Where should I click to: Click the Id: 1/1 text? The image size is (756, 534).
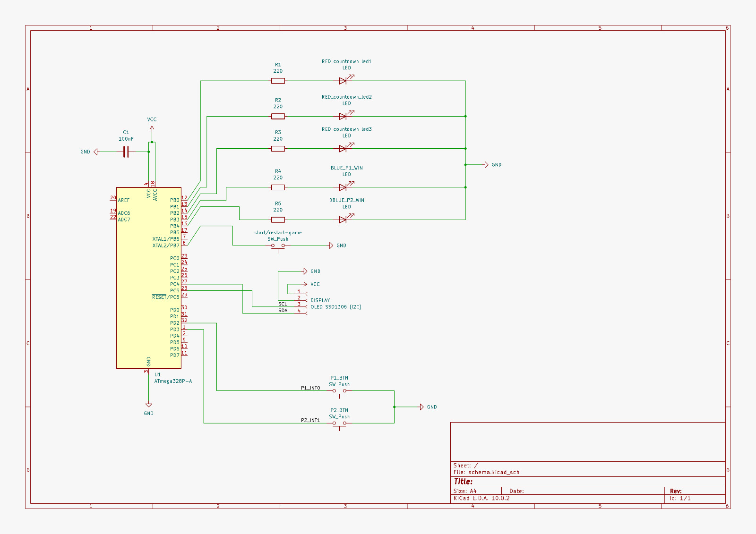(680, 498)
